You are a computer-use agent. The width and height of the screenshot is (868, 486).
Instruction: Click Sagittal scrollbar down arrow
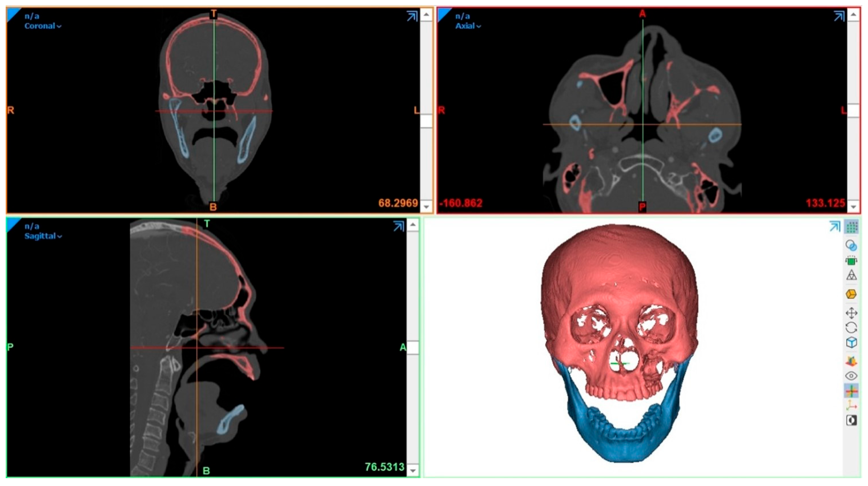point(413,470)
